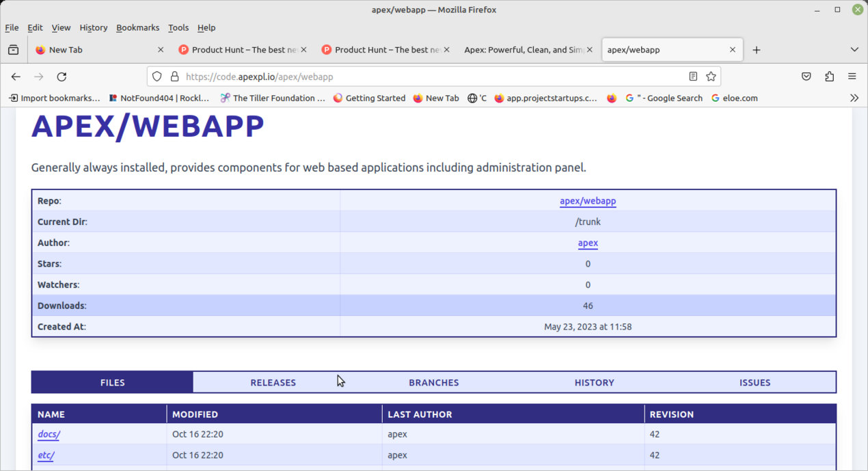Open the Edit menu
Viewport: 868px width, 471px height.
[x=35, y=27]
